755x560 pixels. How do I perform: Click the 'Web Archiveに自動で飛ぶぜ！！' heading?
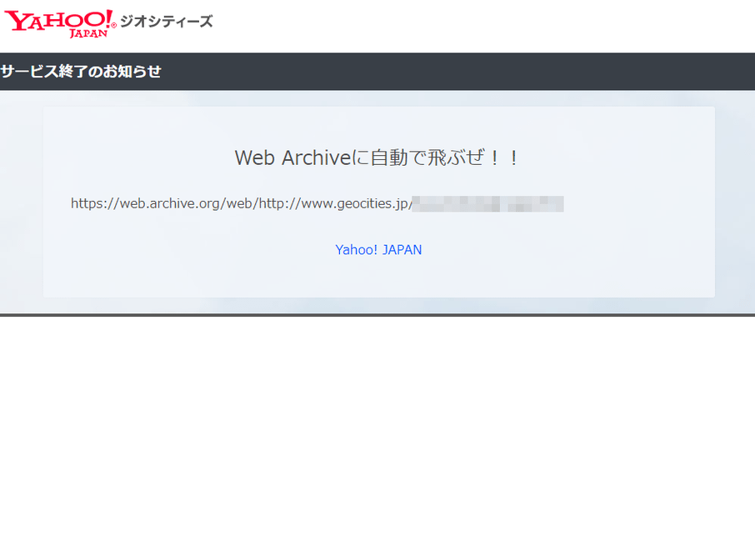pyautogui.click(x=378, y=157)
